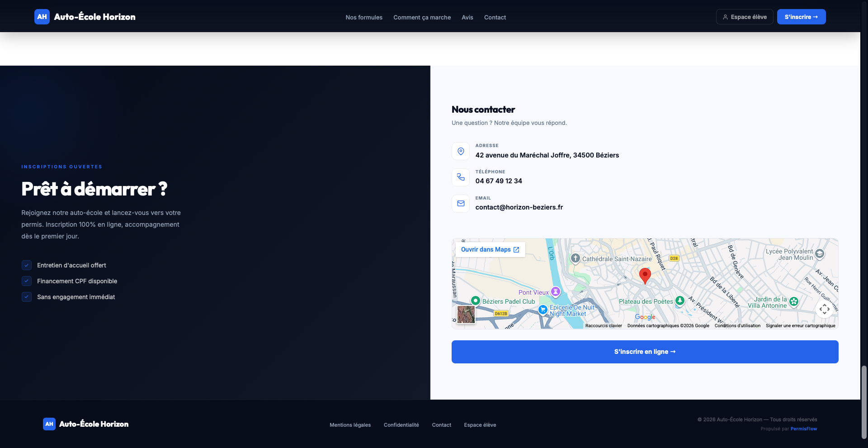Open Confidentialité footer link
The image size is (868, 448).
click(x=401, y=425)
